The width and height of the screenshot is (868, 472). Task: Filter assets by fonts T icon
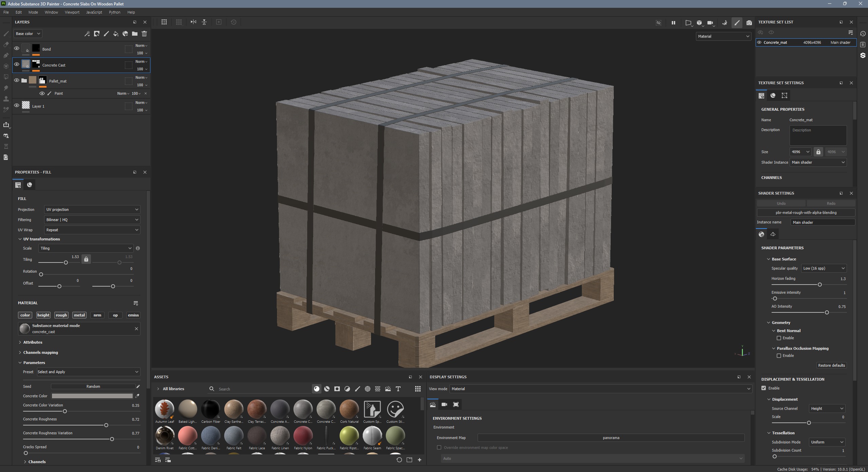pyautogui.click(x=398, y=389)
